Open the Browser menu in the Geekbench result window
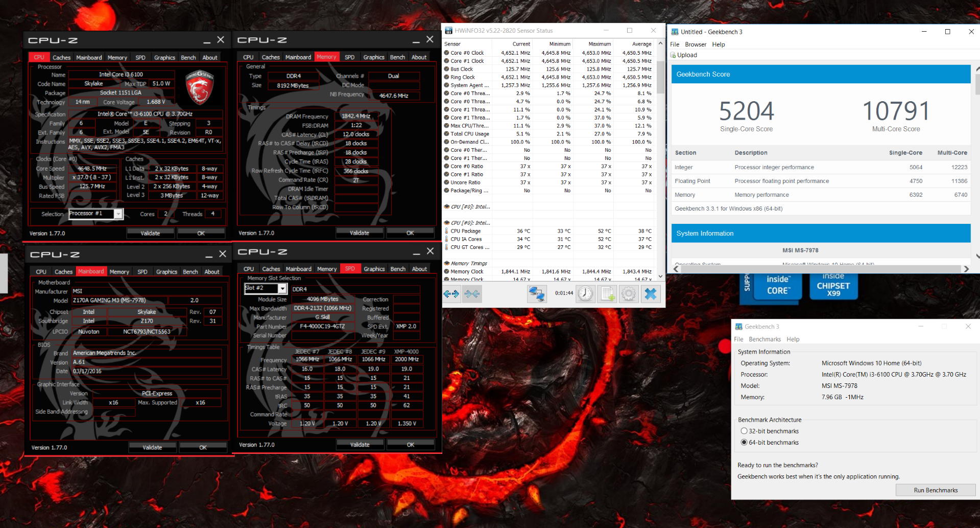 click(x=696, y=44)
